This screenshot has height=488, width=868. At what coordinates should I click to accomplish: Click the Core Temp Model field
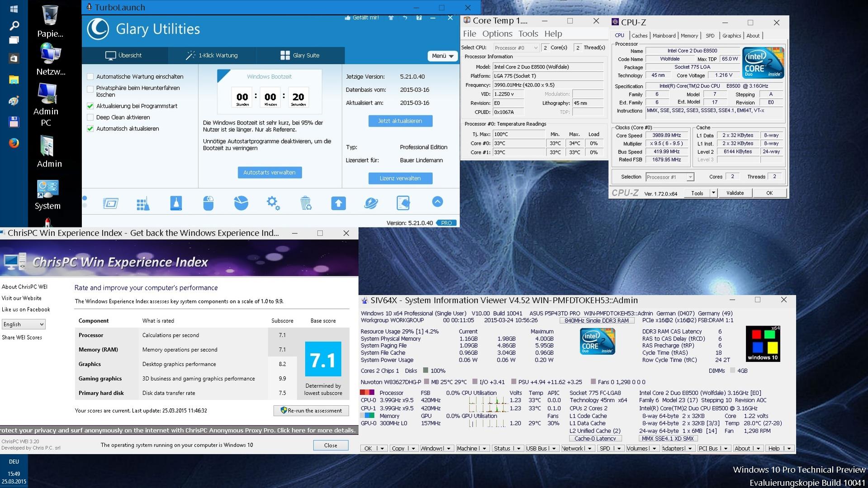(548, 67)
